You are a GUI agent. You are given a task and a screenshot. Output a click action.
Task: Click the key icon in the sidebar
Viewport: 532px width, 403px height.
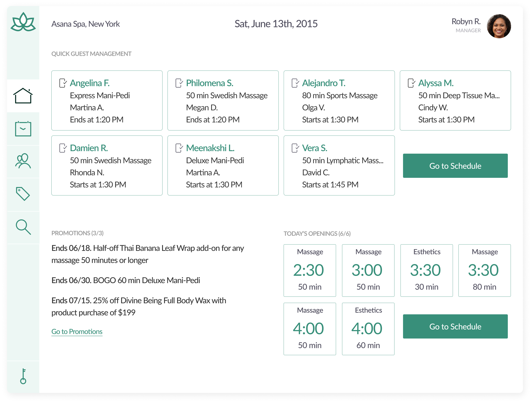[x=23, y=376]
